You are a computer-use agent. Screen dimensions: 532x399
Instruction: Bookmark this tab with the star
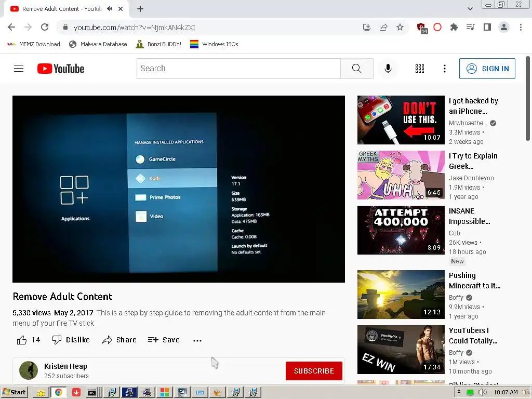coord(400,27)
